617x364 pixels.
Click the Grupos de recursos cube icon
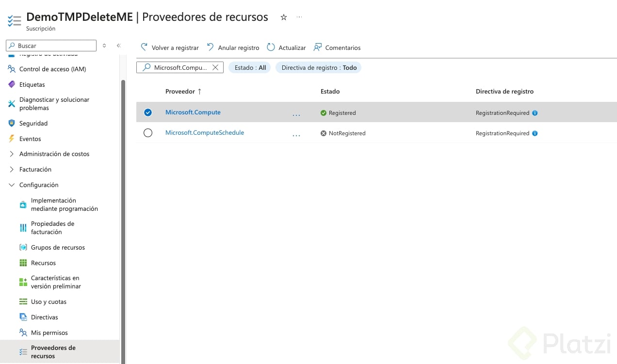click(x=23, y=247)
